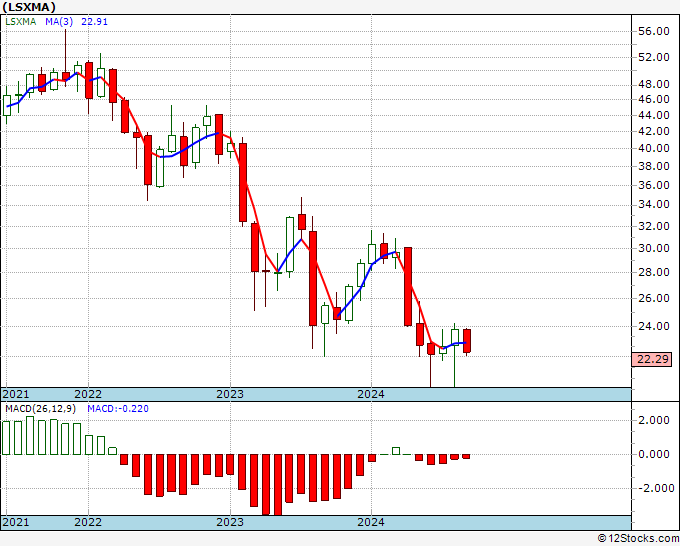Click 2022 on the MACD time axis
This screenshot has height=546, width=680.
[x=88, y=522]
